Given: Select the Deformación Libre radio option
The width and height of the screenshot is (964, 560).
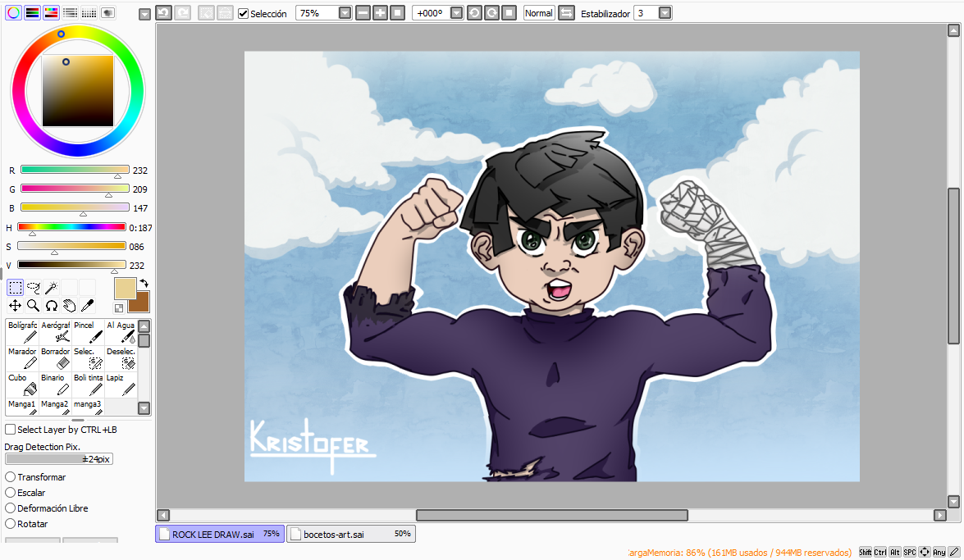Looking at the screenshot, I should coord(11,508).
